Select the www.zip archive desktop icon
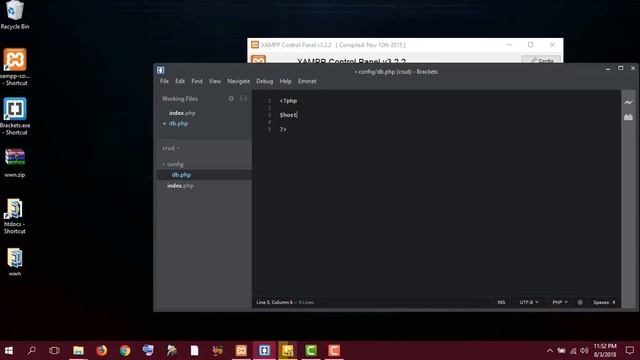The height and width of the screenshot is (360, 640). [x=15, y=163]
